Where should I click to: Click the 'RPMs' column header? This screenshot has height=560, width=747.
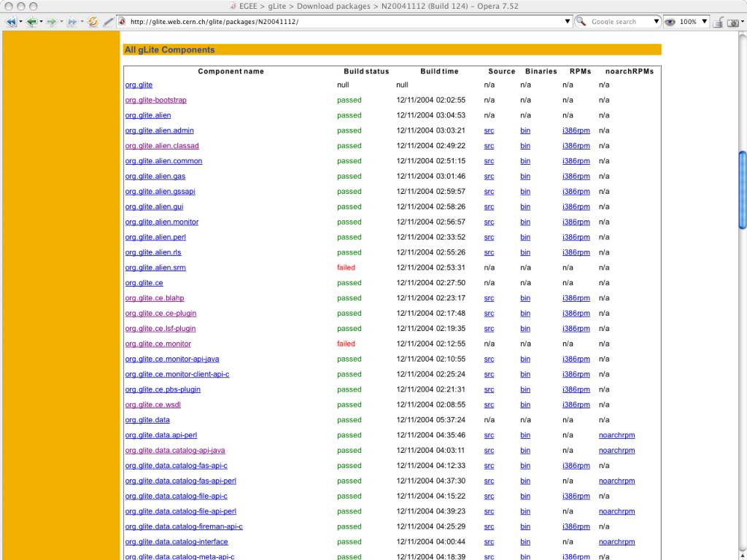click(x=580, y=71)
